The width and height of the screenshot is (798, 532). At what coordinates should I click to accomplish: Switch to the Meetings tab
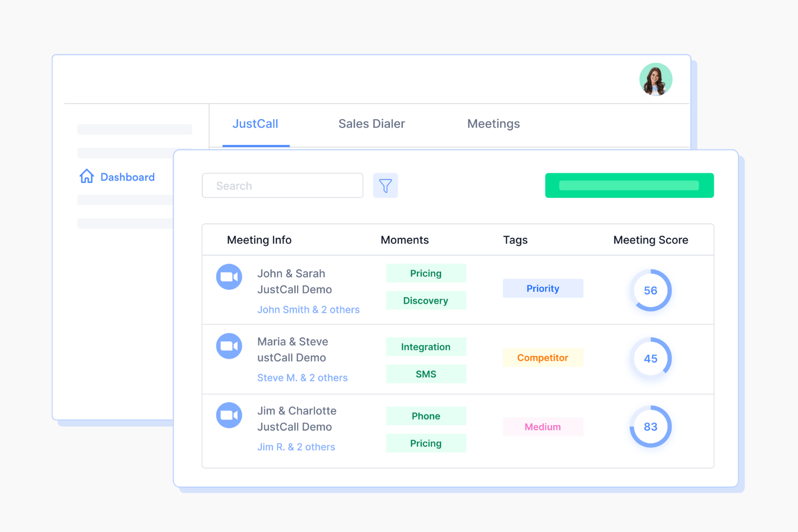coord(493,124)
